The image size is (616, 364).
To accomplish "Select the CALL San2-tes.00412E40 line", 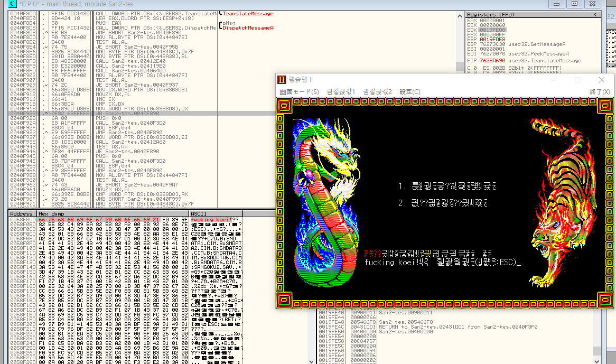I will click(x=130, y=61).
